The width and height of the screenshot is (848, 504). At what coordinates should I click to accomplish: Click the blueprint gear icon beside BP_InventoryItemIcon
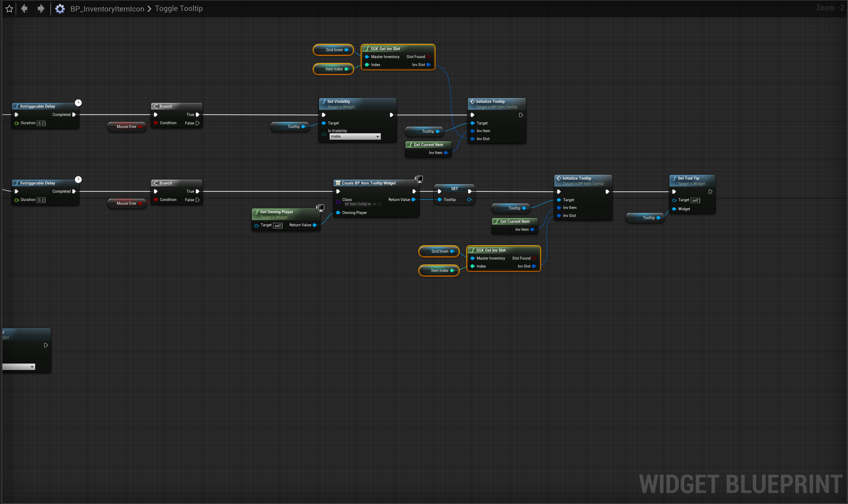pos(60,9)
